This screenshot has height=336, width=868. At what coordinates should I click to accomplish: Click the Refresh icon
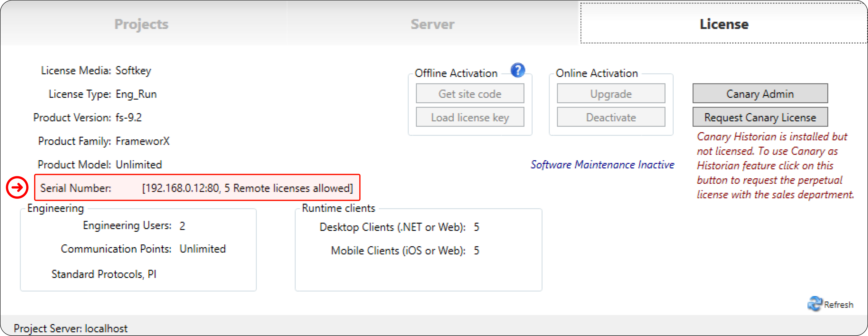point(815,304)
